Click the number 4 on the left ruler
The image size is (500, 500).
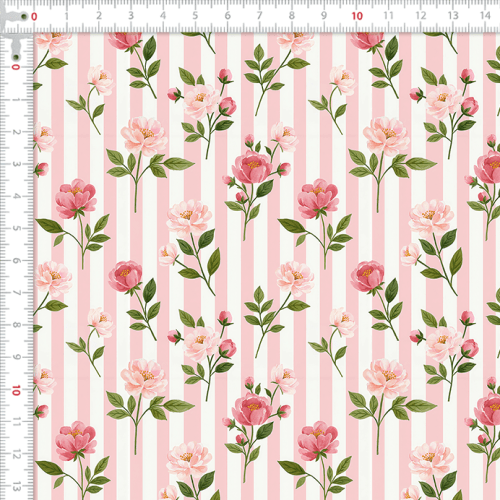[16, 196]
